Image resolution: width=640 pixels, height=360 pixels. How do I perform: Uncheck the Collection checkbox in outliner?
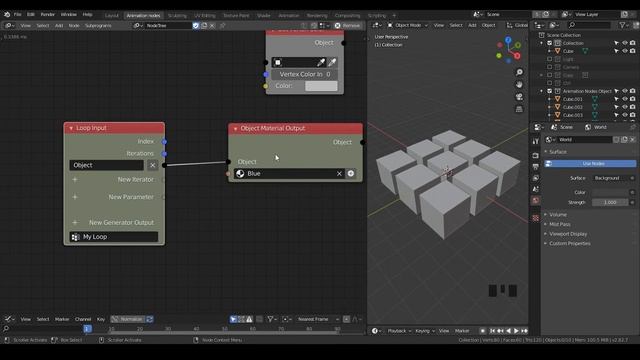click(549, 43)
